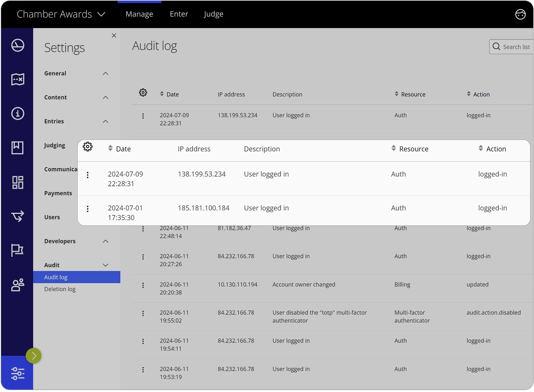This screenshot has height=392, width=534.
Task: Open the user avatar icon top right
Action: (x=520, y=14)
